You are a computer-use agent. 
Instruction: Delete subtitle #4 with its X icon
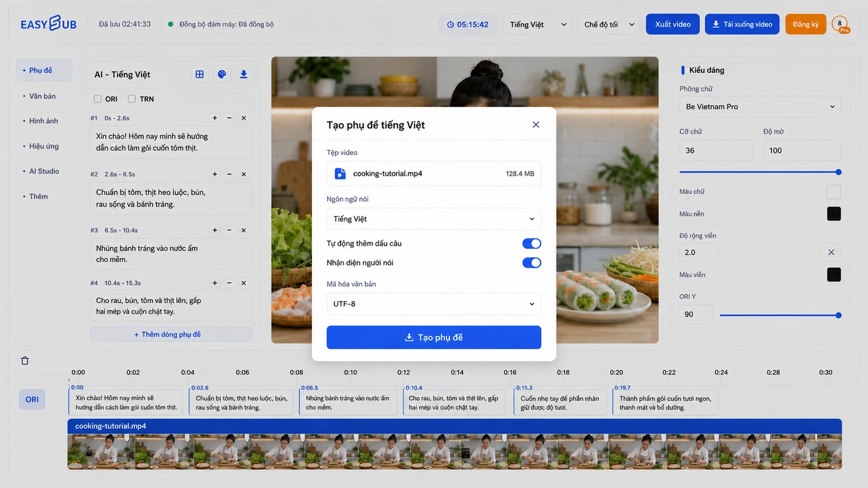pos(244,283)
